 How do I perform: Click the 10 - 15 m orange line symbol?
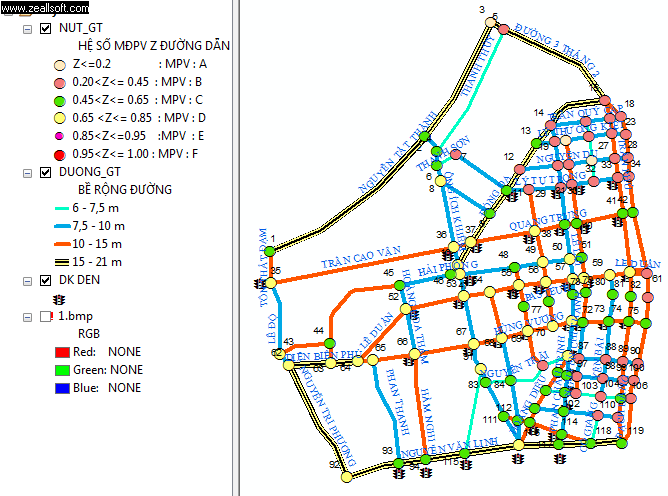[x=62, y=244]
